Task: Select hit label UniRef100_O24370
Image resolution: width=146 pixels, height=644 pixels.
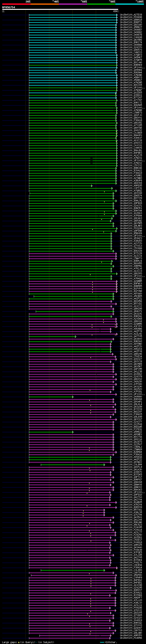Action: coord(131,48)
